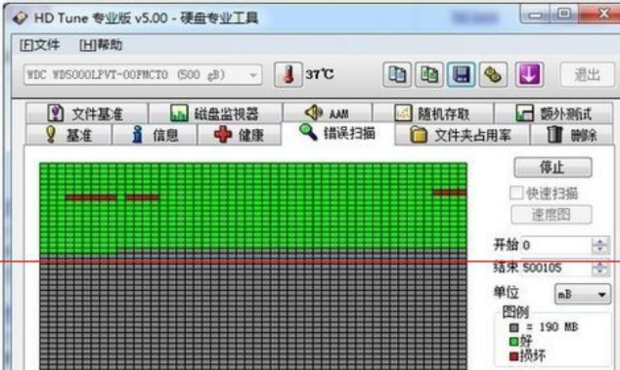The width and height of the screenshot is (620, 370).
Task: Click the purple minimize-to-tray arrow icon
Action: [529, 74]
